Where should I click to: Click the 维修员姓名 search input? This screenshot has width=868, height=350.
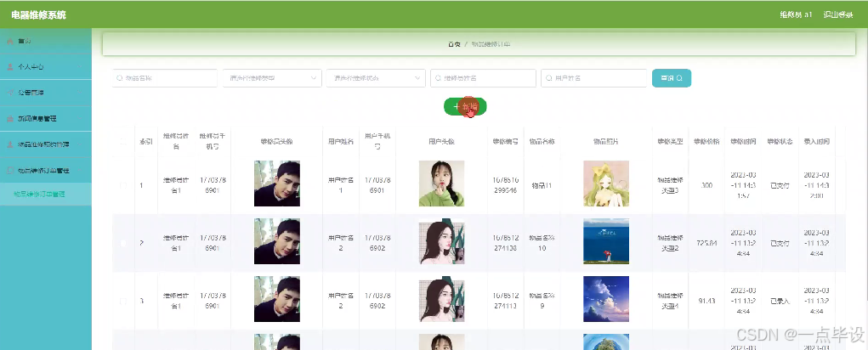pyautogui.click(x=483, y=78)
